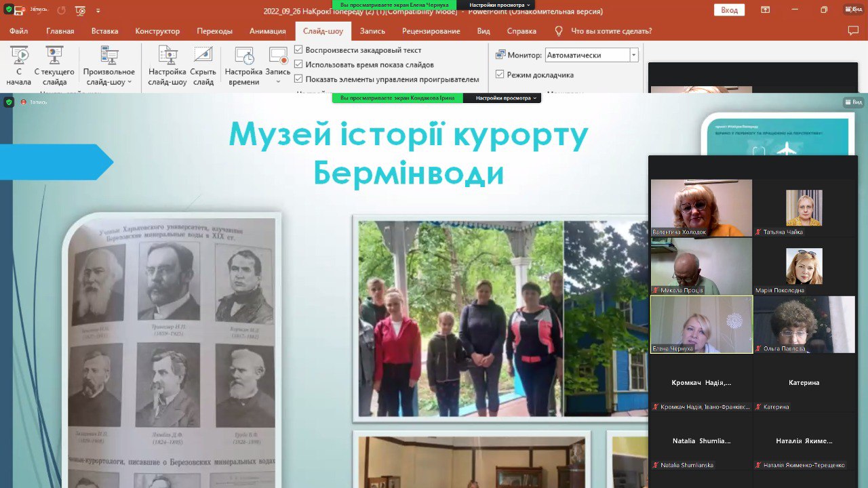The height and width of the screenshot is (488, 868).
Task: Uncheck 'Воспроизвести закадровый текст' checkbox
Action: 298,50
